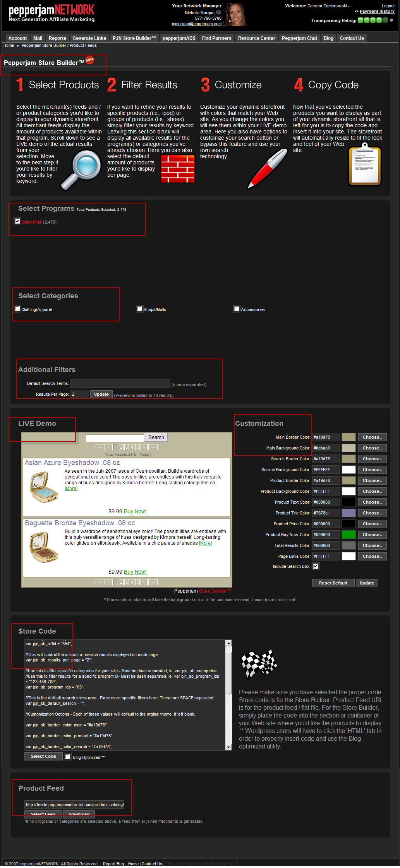This screenshot has width=400, height=868.
Task: Click Choose.. for Product Title Color
Action: tap(372, 513)
